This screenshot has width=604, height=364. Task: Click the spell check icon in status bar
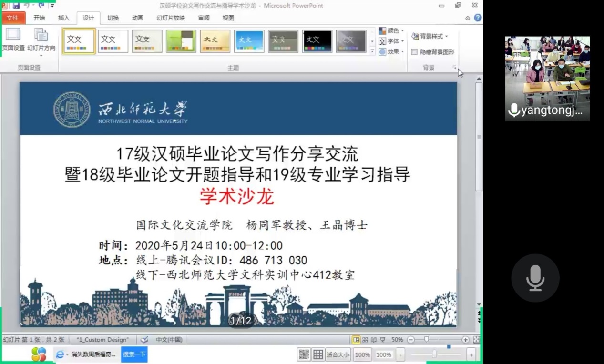144,340
